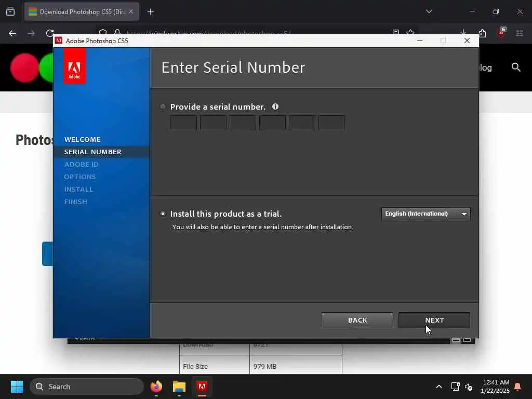Open the Firefox downloads panel
The width and height of the screenshot is (532, 399).
pyautogui.click(x=463, y=32)
